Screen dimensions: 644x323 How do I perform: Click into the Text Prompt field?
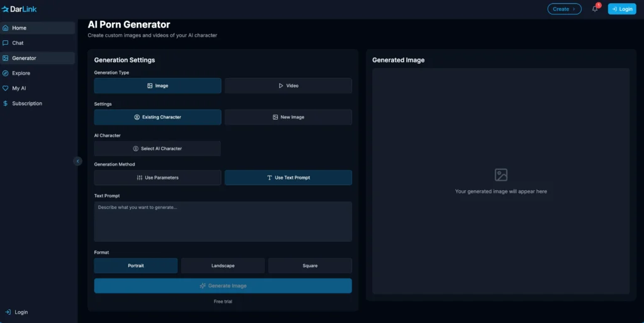click(223, 222)
